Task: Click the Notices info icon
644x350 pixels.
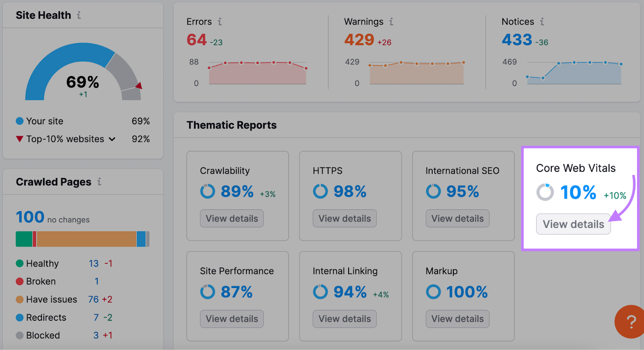Action: point(543,22)
